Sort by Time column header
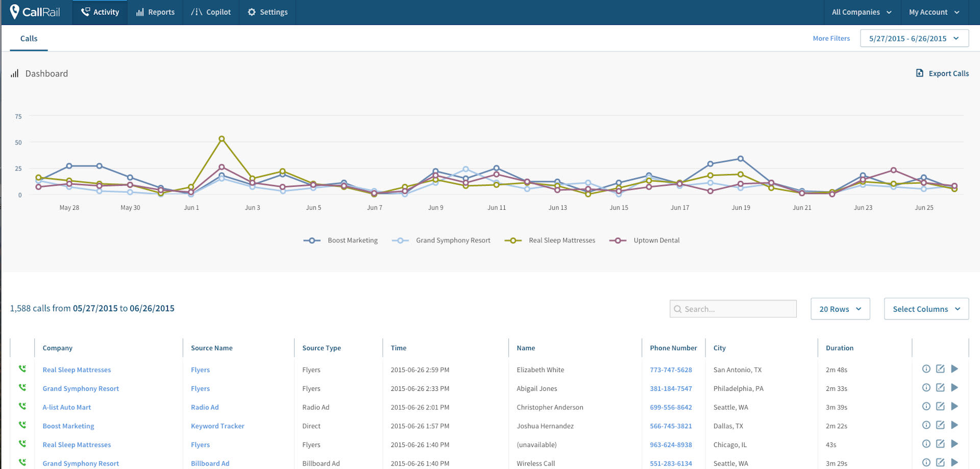 pos(399,348)
